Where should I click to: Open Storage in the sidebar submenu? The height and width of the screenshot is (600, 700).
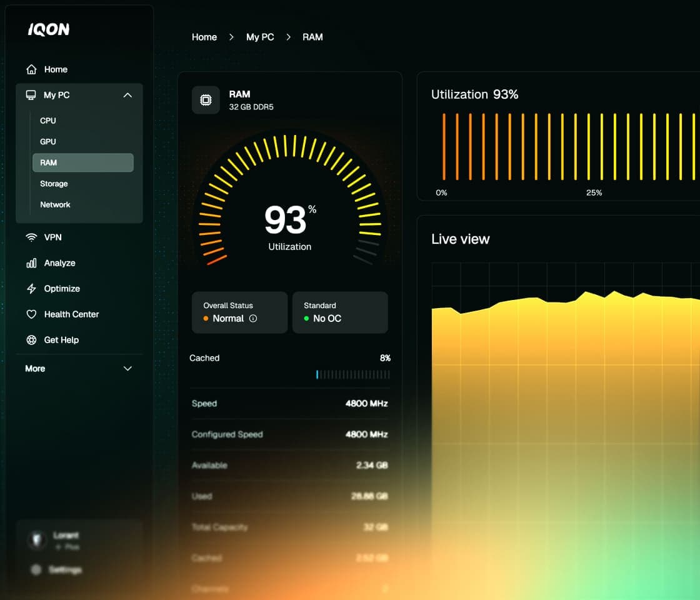tap(54, 184)
